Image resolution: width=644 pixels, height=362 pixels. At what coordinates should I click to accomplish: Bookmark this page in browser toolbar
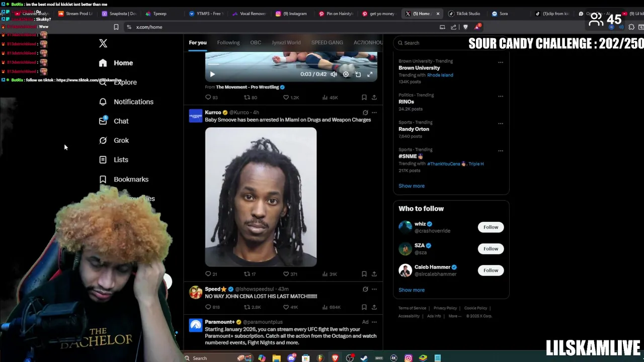click(x=116, y=27)
